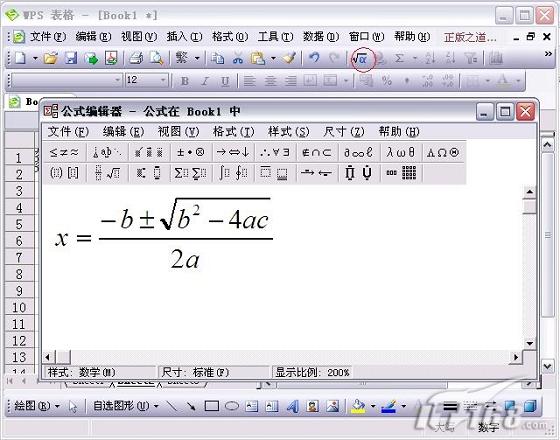Toggle Italic formatting button
The image size is (560, 440).
click(x=205, y=81)
